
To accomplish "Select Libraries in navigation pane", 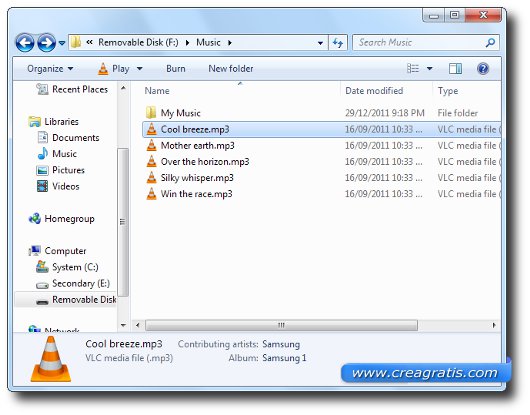I will coord(61,121).
